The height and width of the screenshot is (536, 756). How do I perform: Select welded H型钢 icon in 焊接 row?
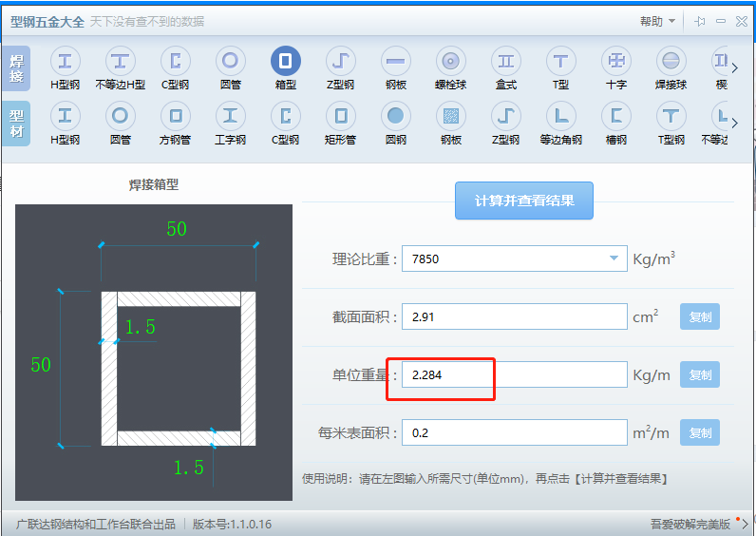pyautogui.click(x=66, y=62)
